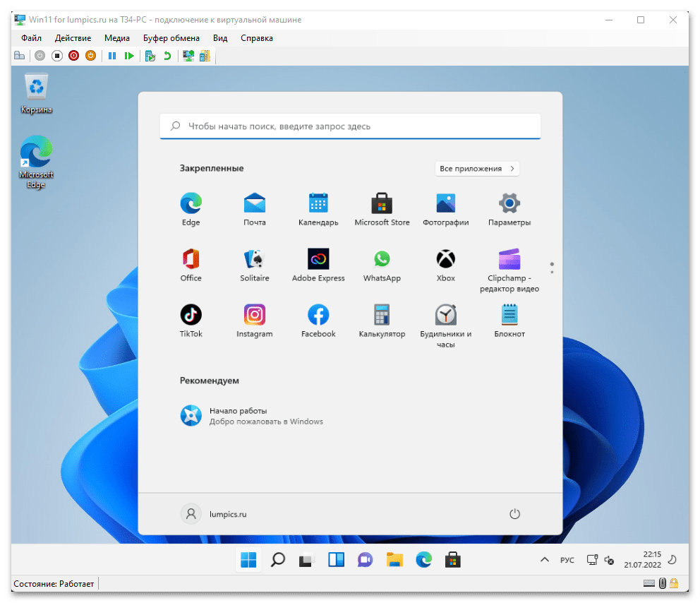Click the green Revert arrow icon

click(x=167, y=56)
